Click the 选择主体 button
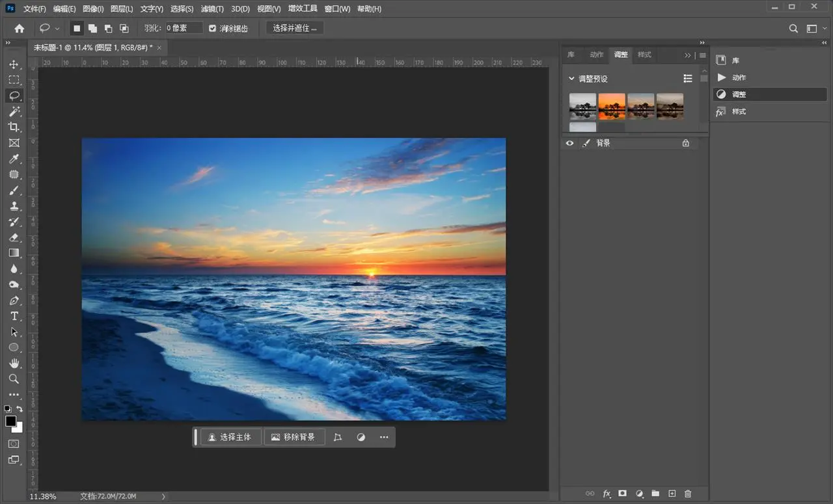The image size is (833, 504). [231, 437]
